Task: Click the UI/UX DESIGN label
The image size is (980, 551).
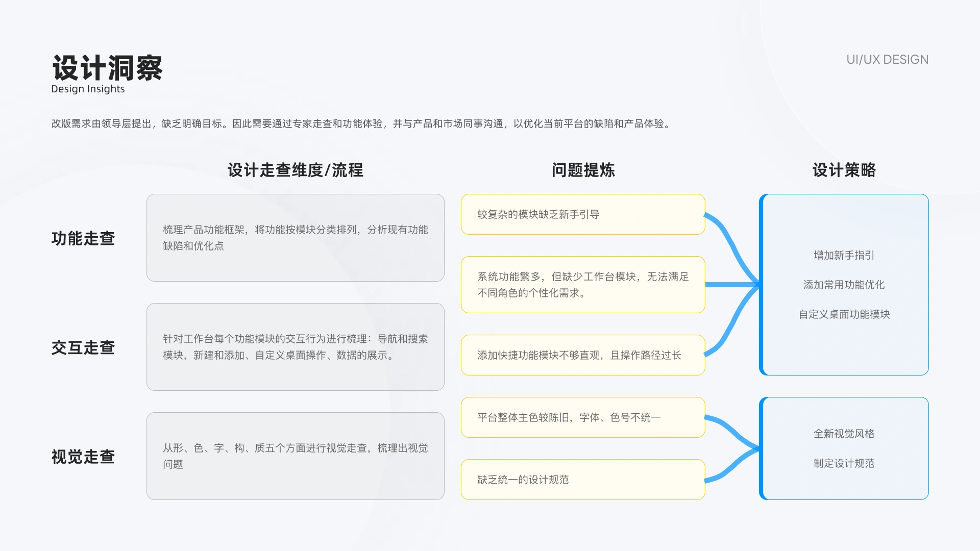Action: [887, 60]
